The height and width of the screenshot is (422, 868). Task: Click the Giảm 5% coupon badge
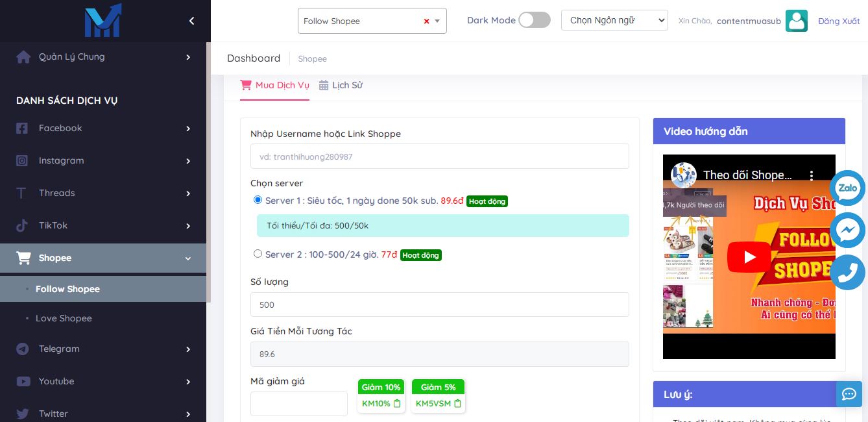tap(438, 388)
